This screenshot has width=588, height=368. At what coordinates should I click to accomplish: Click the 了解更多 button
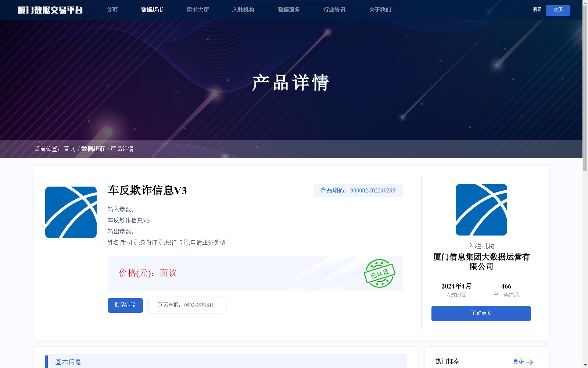click(x=481, y=314)
